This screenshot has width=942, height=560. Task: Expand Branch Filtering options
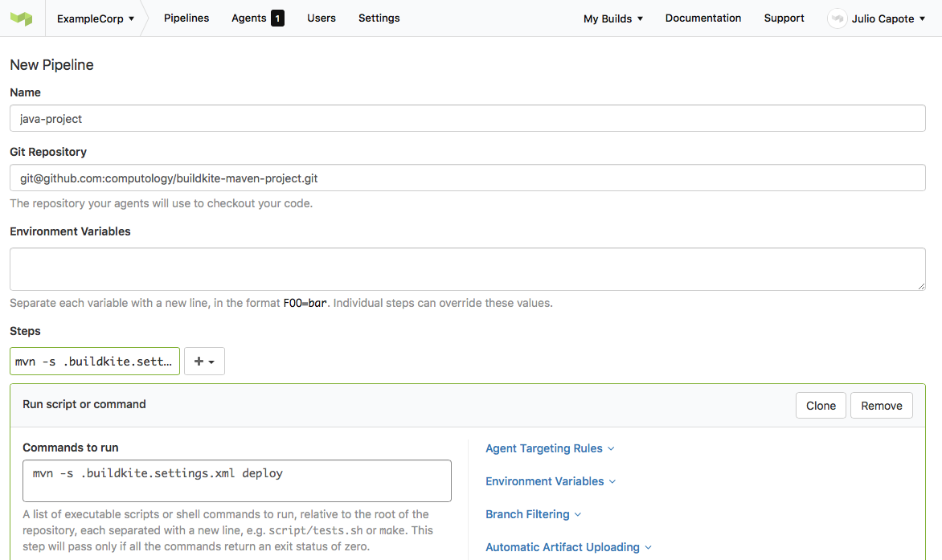point(533,514)
